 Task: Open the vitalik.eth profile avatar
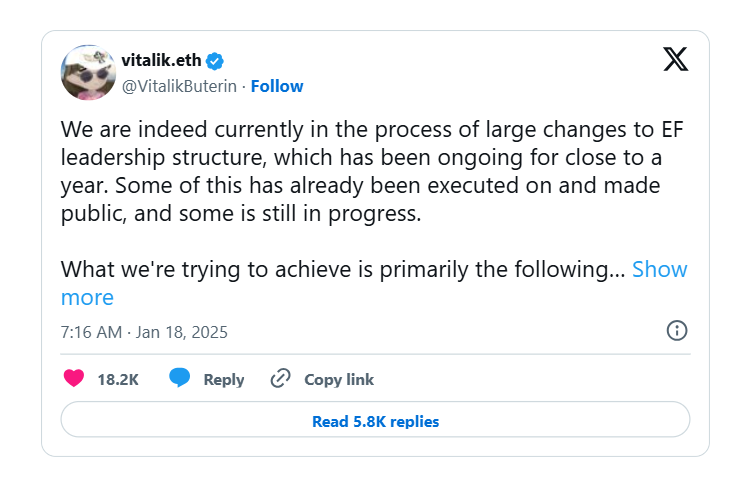click(88, 73)
